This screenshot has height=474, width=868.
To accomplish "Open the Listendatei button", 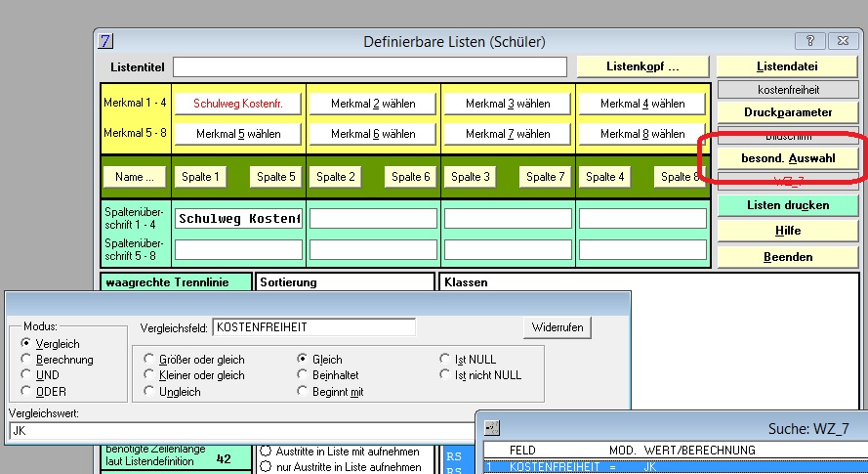I will pos(787,66).
